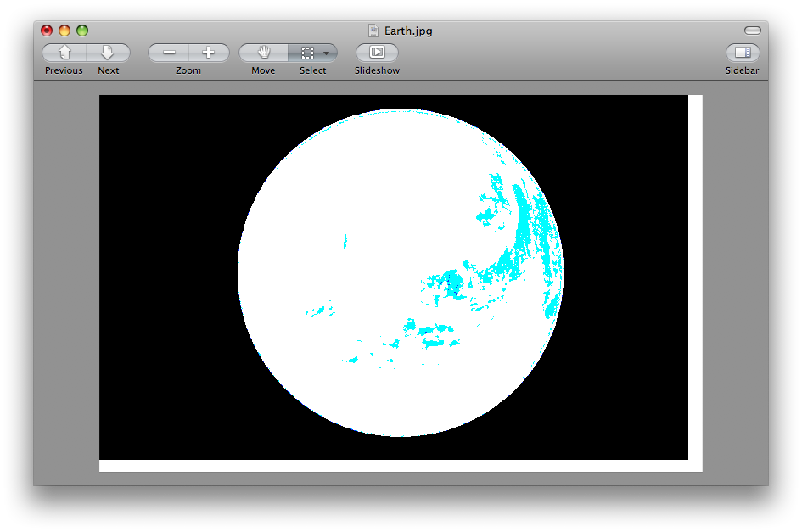
Task: Activate the Move hand tool
Action: point(263,53)
